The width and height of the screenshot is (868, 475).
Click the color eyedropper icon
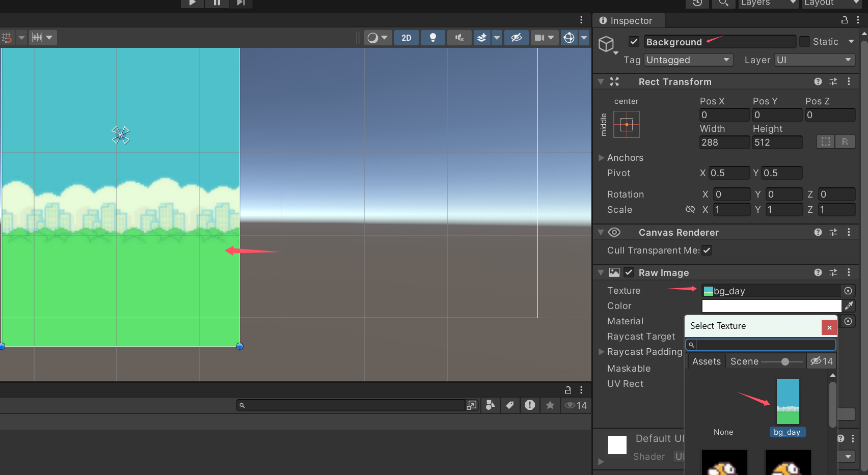point(849,306)
